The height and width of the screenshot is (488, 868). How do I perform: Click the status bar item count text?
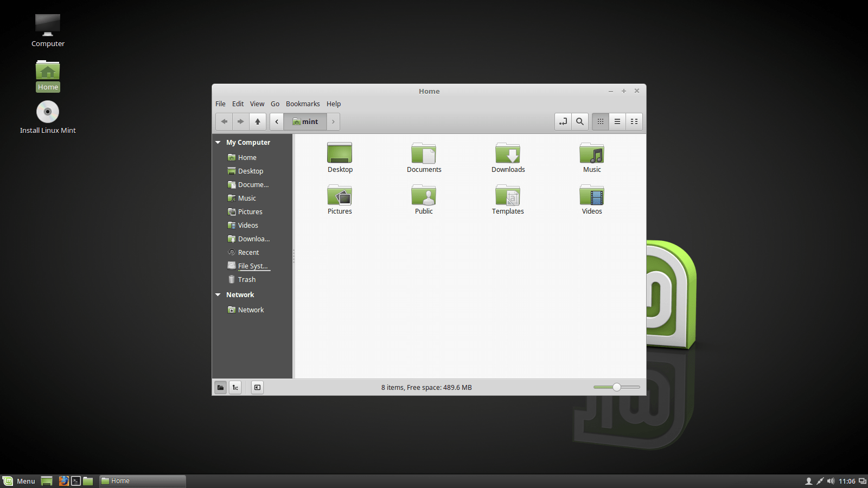426,388
